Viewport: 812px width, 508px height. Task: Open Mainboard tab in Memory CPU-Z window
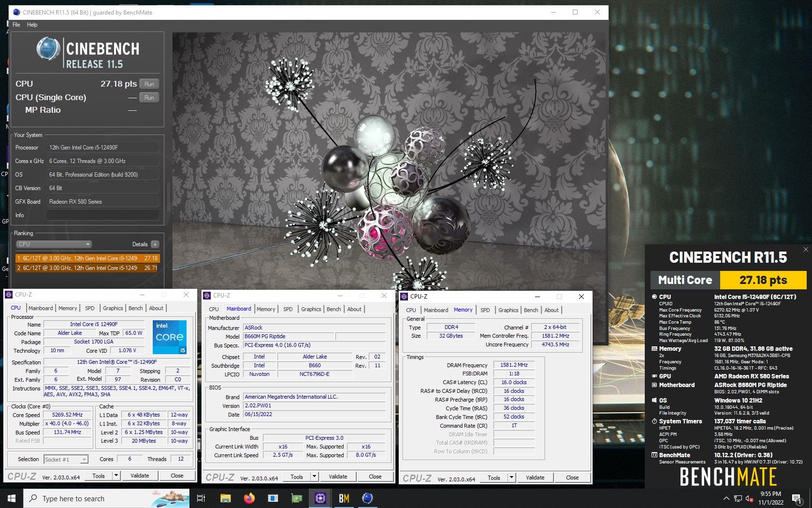click(436, 310)
